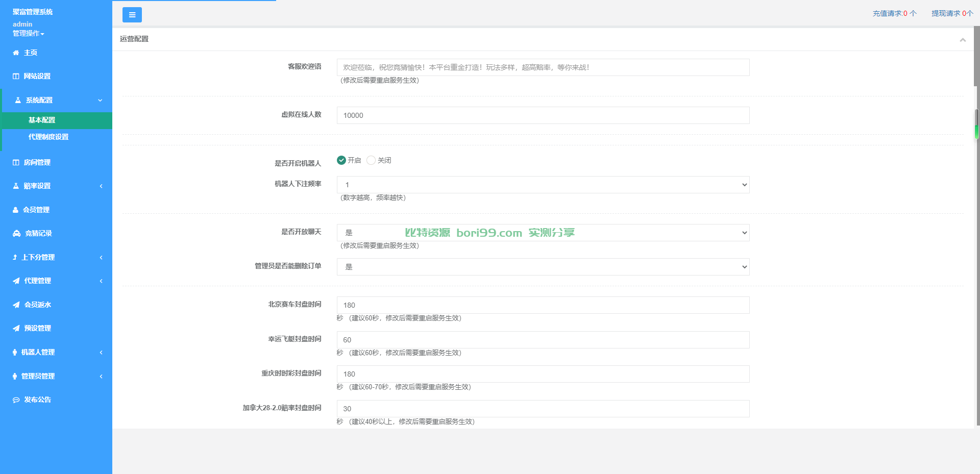Select 代理制度设置 submenu item
Viewport: 980px width, 474px height.
[57, 137]
